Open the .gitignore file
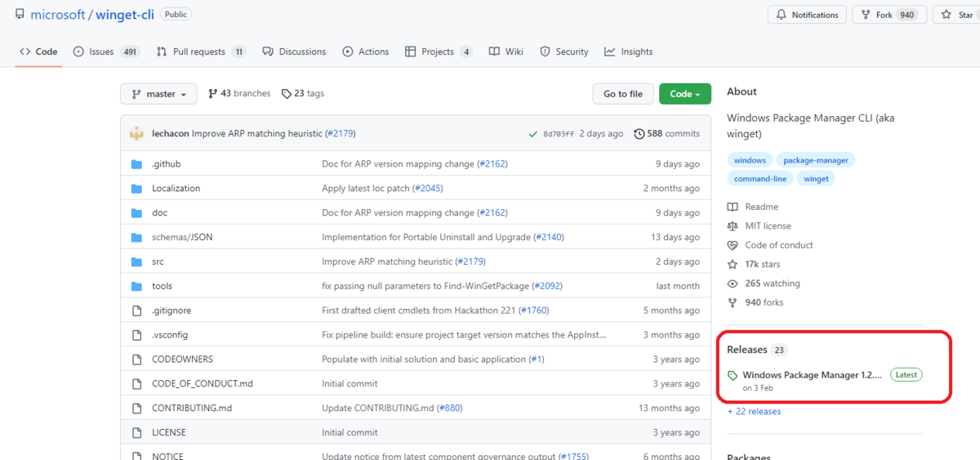 [x=171, y=310]
